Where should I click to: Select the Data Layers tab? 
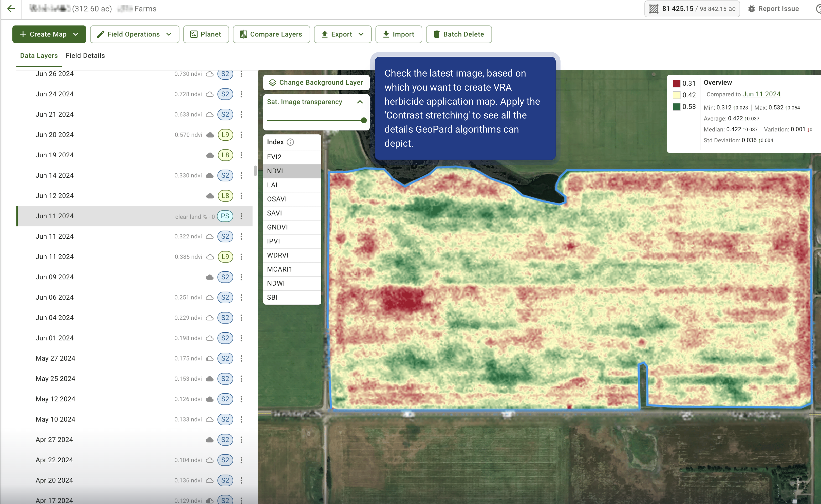click(x=39, y=55)
